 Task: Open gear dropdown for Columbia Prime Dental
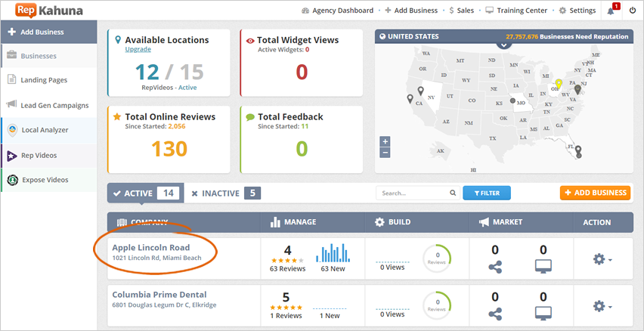602,306
